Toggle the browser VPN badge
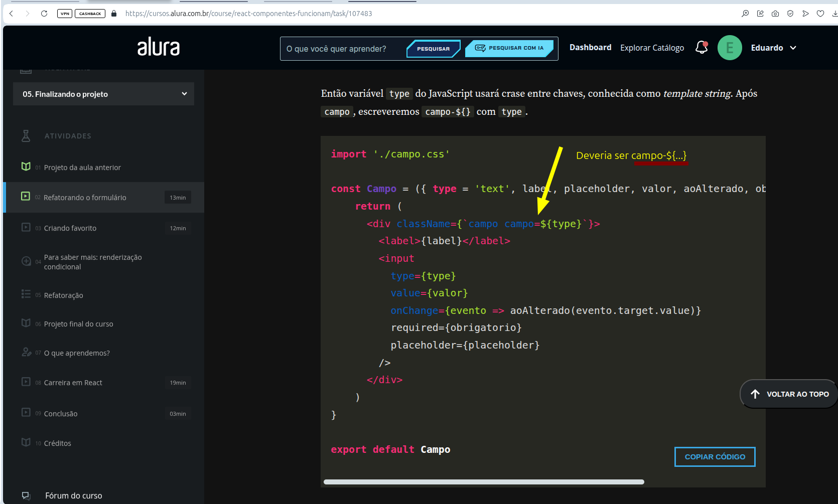 tap(65, 14)
